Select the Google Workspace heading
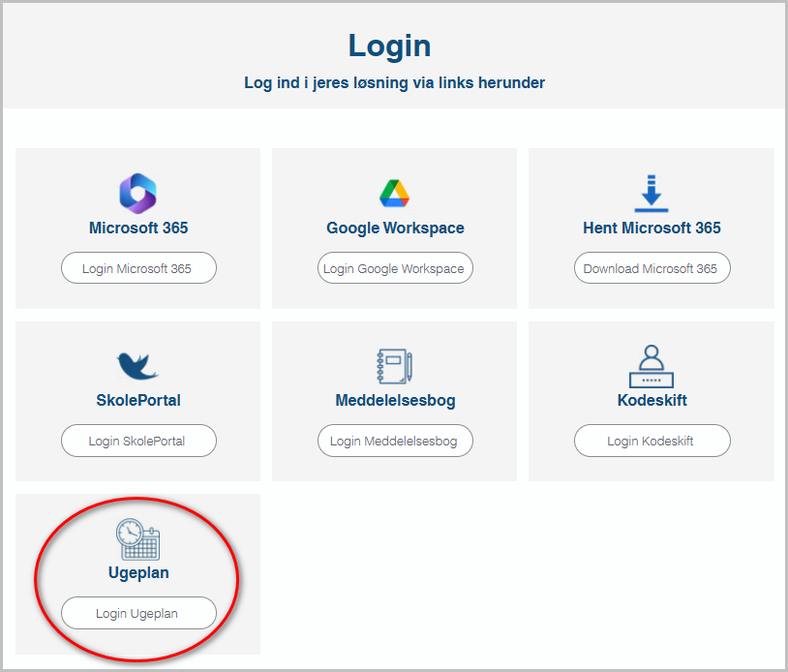The image size is (788, 672). pyautogui.click(x=395, y=229)
